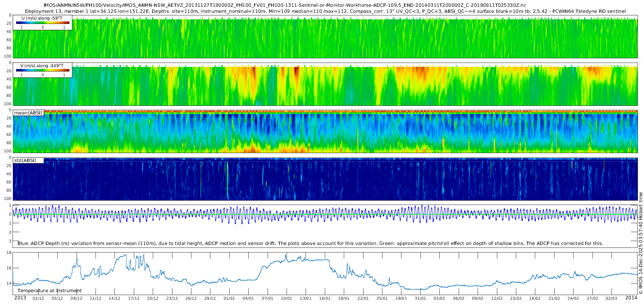This screenshot has height=304, width=644.
Task: Click the 14 tick on temperature axis
Action: 9,284
